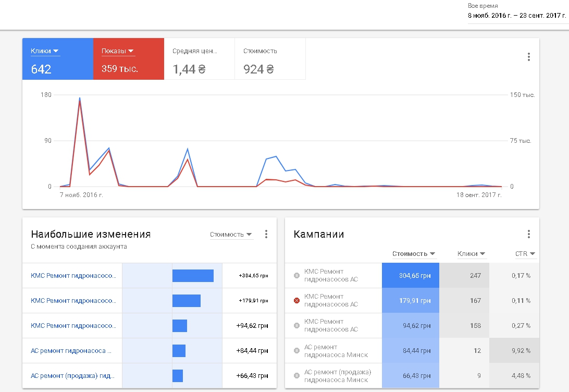Screen dimensions: 569x392
Task: Select the red Показы 359 тыс. tile
Action: tap(129, 59)
